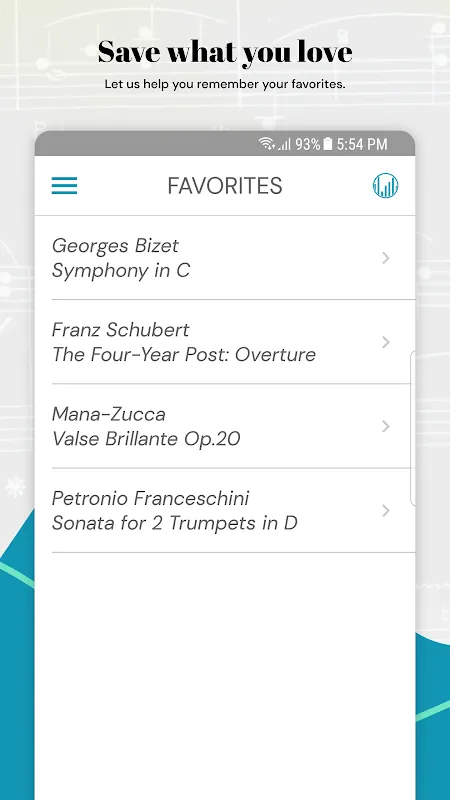Tap the Petronio Franceschini composer name

click(x=151, y=498)
